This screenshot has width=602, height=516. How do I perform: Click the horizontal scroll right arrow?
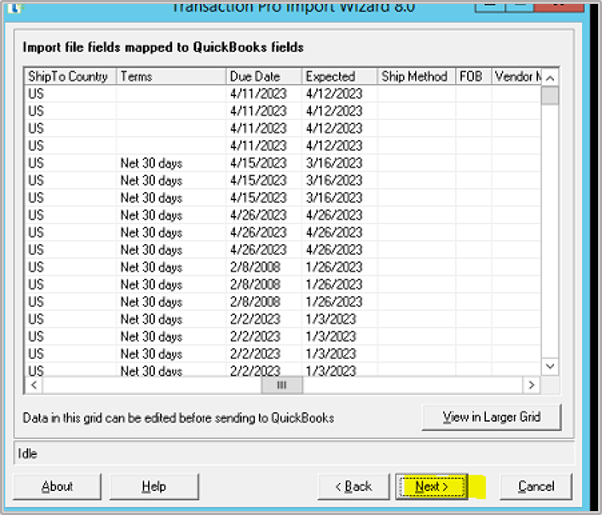pos(531,385)
